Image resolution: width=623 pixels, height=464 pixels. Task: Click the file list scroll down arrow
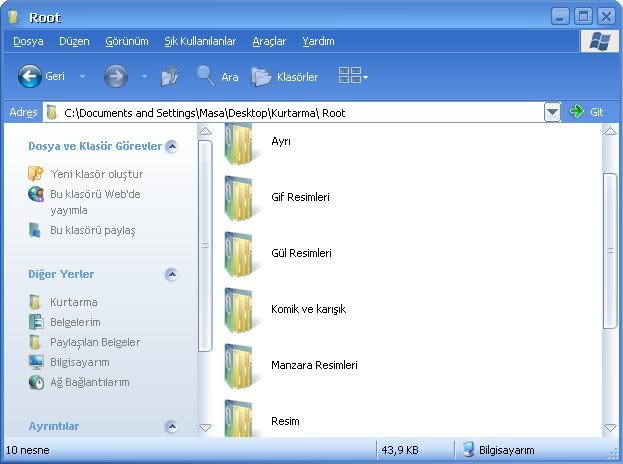[610, 428]
